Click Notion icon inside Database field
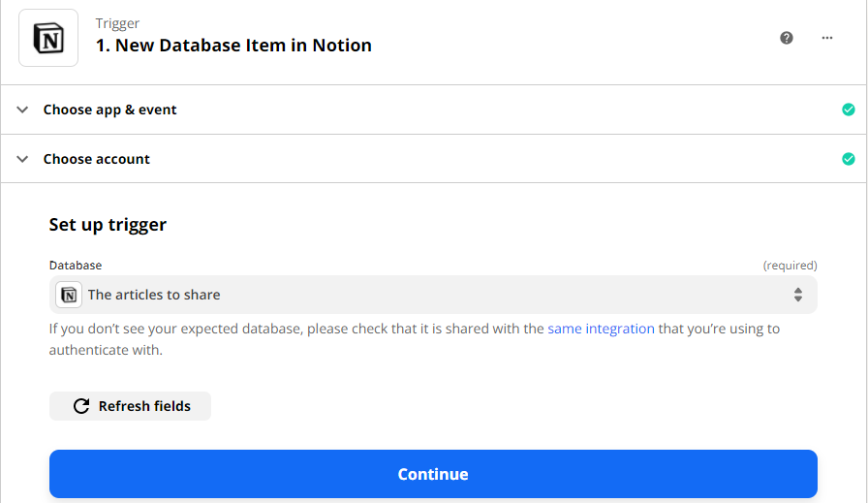The height and width of the screenshot is (503, 868). (69, 295)
